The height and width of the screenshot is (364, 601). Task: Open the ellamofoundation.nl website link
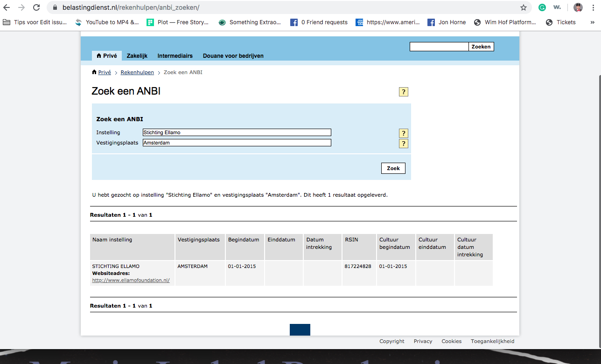[x=131, y=281]
